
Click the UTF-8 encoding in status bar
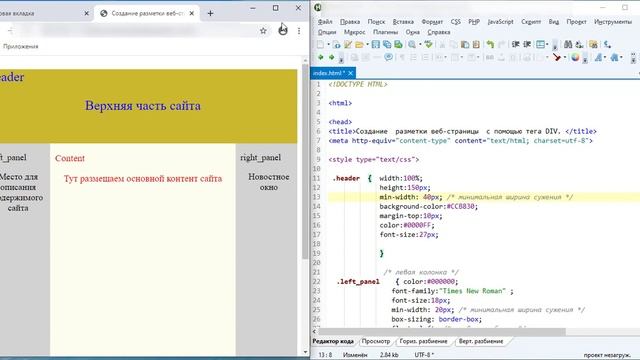(424, 355)
